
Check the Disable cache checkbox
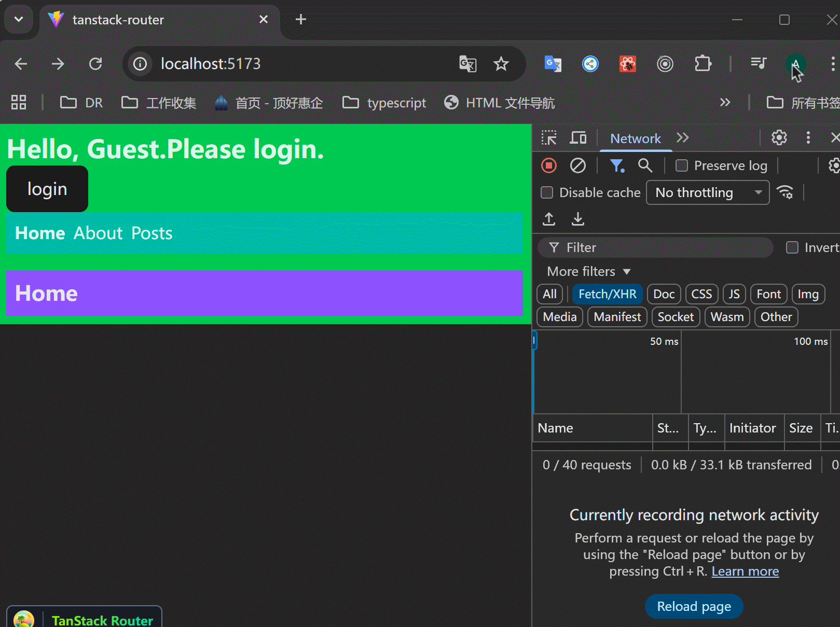(547, 192)
